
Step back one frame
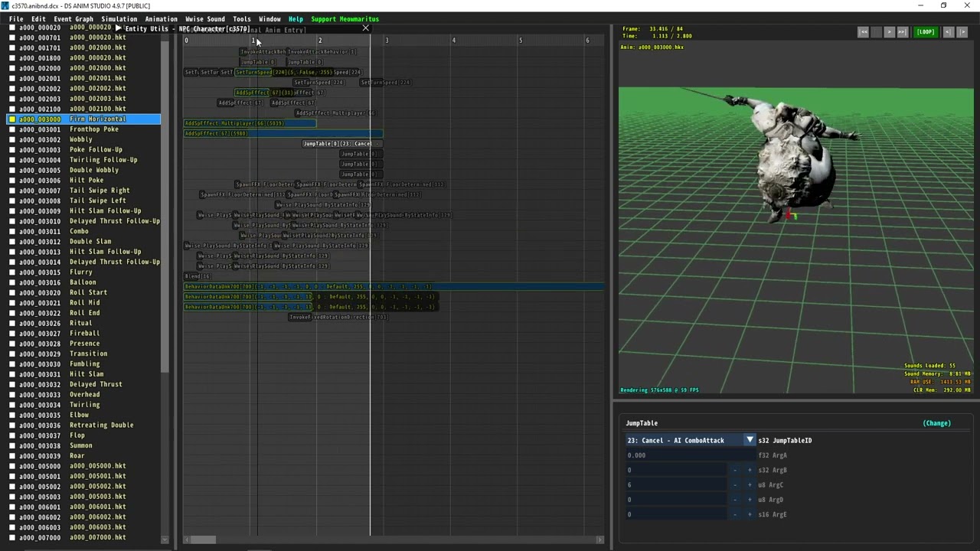point(948,32)
